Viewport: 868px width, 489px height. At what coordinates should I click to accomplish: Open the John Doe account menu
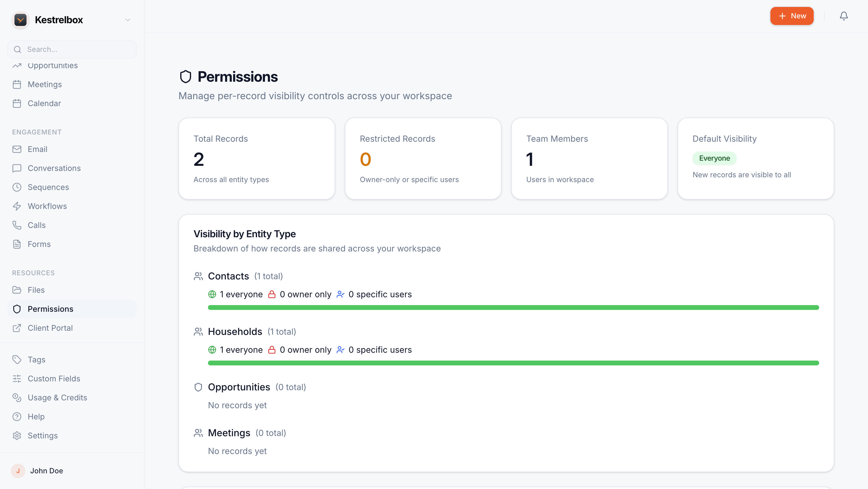(x=46, y=471)
